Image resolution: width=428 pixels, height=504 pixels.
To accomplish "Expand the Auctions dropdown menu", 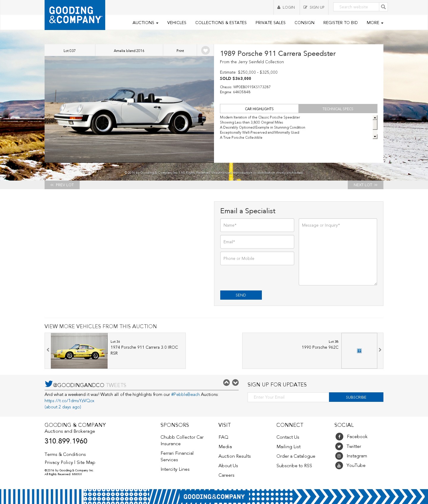I will pos(145,23).
